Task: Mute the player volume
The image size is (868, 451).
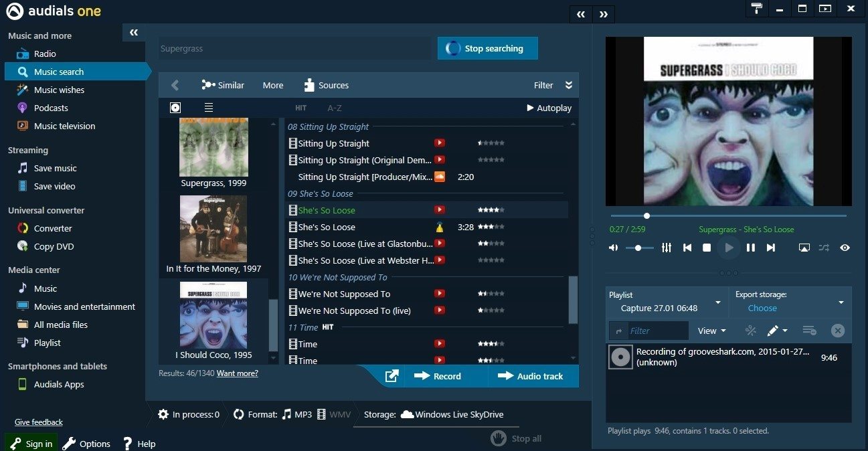Action: point(614,248)
